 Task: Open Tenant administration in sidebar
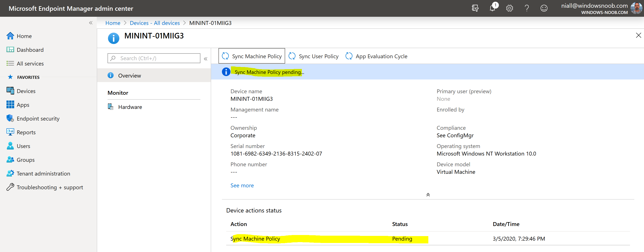[43, 173]
